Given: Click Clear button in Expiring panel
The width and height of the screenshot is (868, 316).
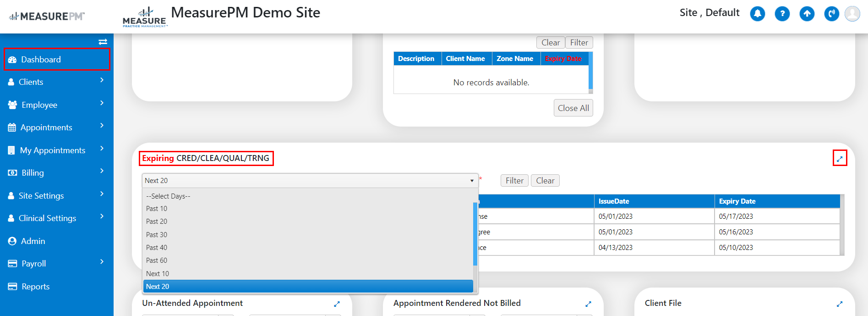Looking at the screenshot, I should pos(545,181).
